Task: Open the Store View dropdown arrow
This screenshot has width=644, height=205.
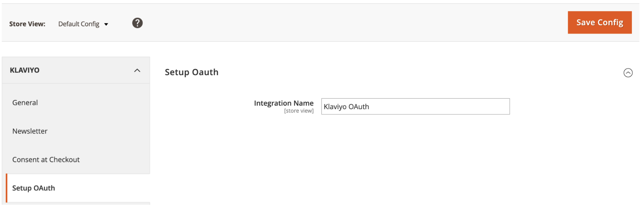Action: [x=106, y=24]
